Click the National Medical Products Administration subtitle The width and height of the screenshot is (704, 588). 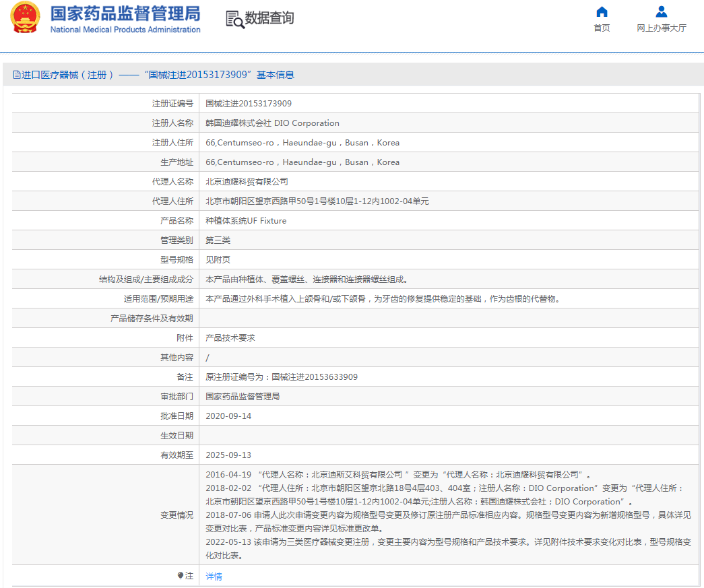coord(125,30)
